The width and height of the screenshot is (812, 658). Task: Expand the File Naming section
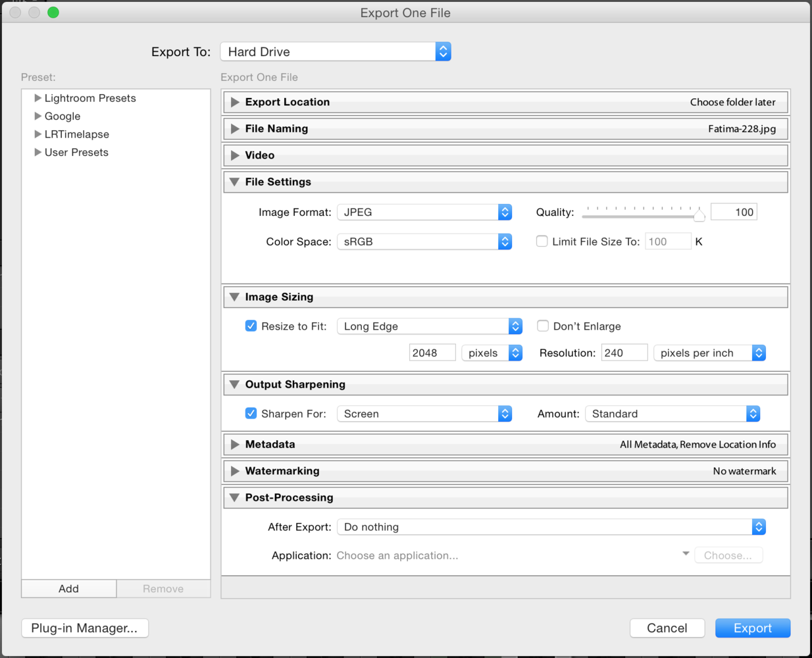pyautogui.click(x=235, y=129)
